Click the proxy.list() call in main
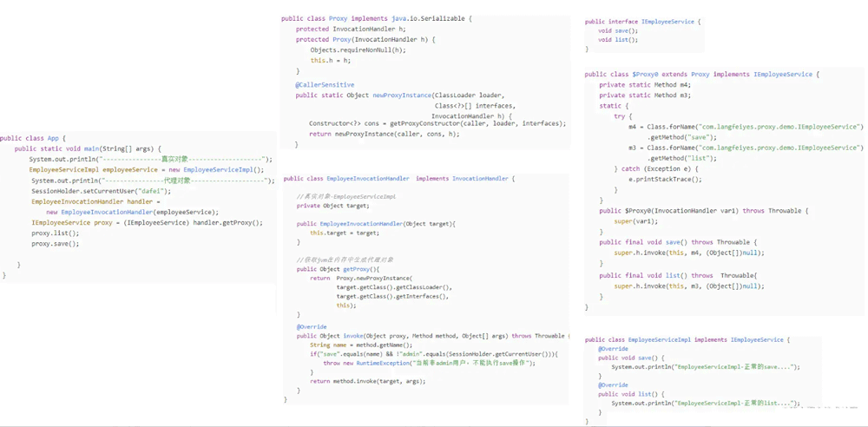The width and height of the screenshot is (868, 427). [x=54, y=233]
